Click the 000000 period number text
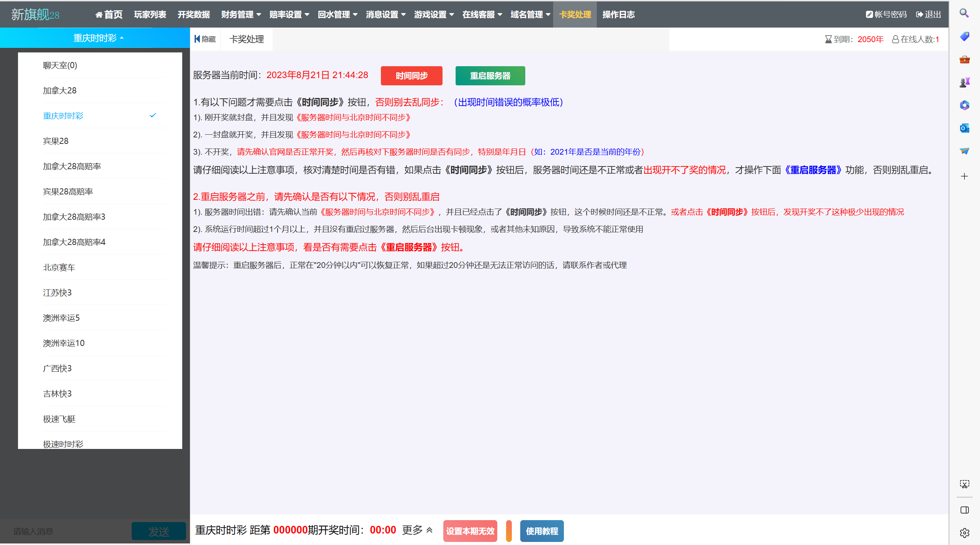Viewport: 980px width, 545px height. tap(291, 530)
